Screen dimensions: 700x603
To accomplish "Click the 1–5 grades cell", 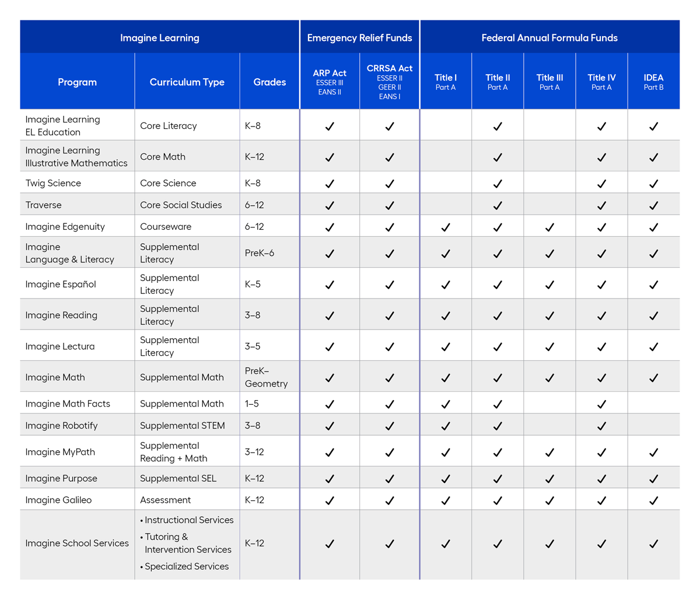I will point(269,403).
